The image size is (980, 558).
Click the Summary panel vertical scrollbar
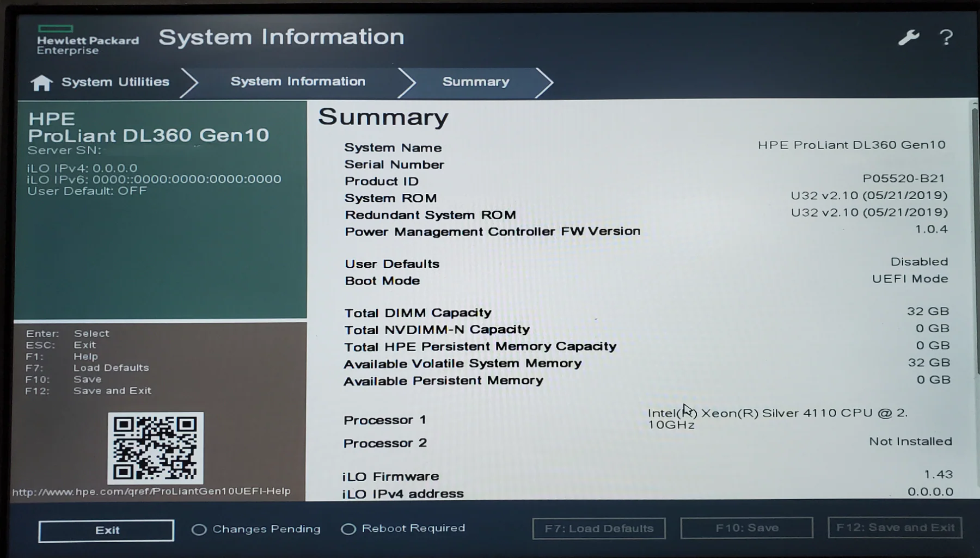tap(974, 240)
